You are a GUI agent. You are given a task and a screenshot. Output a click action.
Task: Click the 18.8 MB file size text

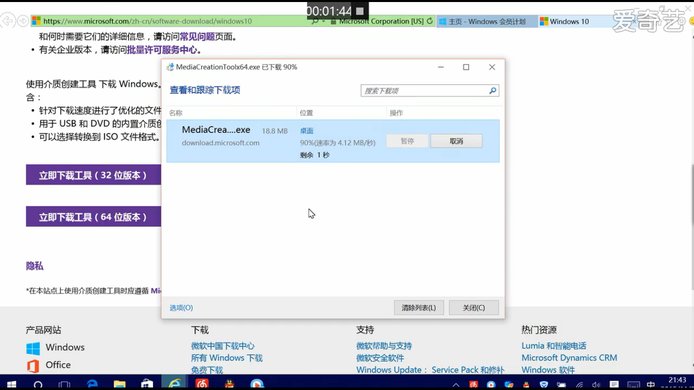point(274,131)
